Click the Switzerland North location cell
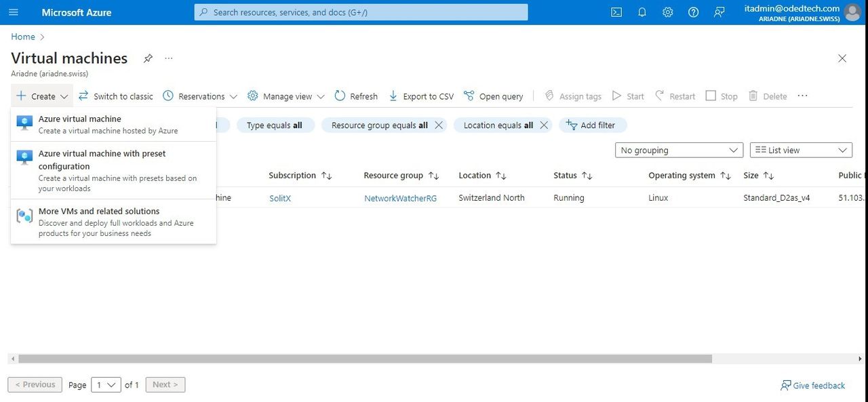Image resolution: width=868 pixels, height=402 pixels. coord(492,198)
